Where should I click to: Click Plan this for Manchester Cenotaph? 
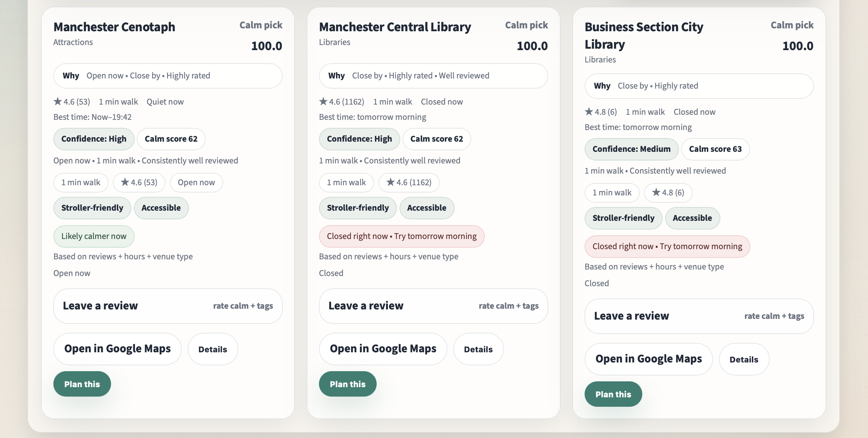point(82,384)
